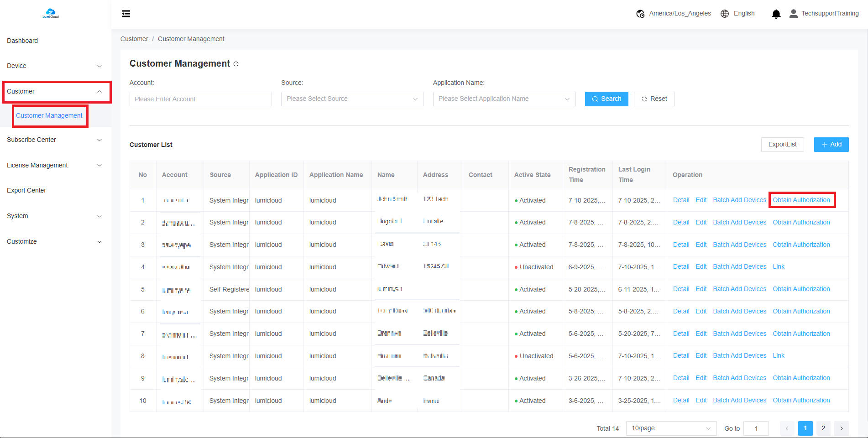868x438 pixels.
Task: Click Link for customer row 4
Action: tap(778, 267)
